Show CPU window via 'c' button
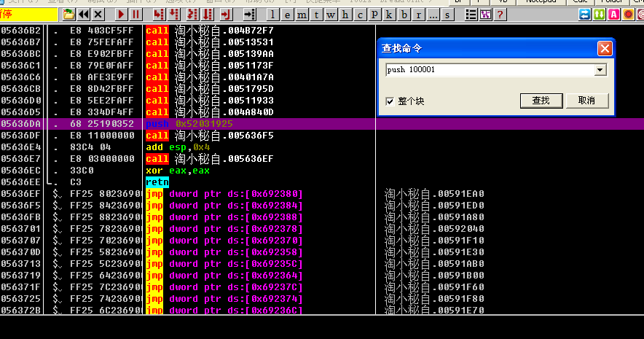Screen dimensions: 644x339 tap(360, 15)
